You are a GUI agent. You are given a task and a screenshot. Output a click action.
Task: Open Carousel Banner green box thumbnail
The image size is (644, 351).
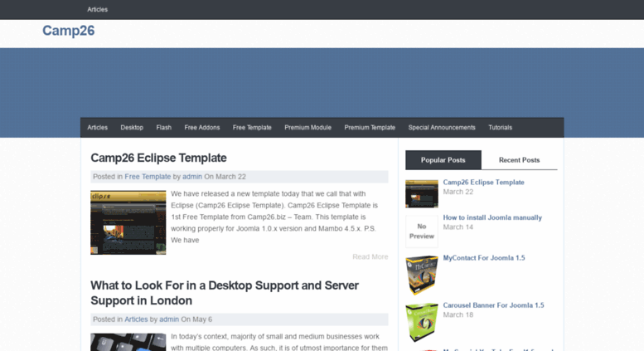[x=422, y=322]
